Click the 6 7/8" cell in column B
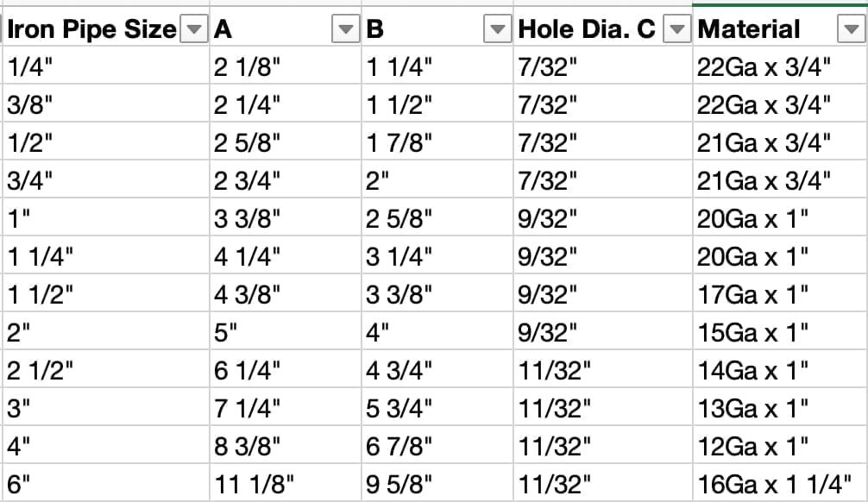The image size is (868, 502). [437, 445]
